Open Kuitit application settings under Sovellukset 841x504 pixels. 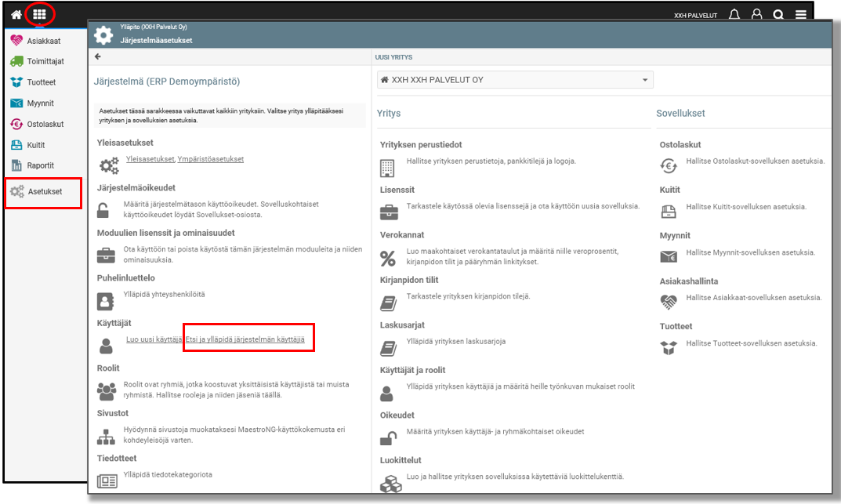pos(670,190)
